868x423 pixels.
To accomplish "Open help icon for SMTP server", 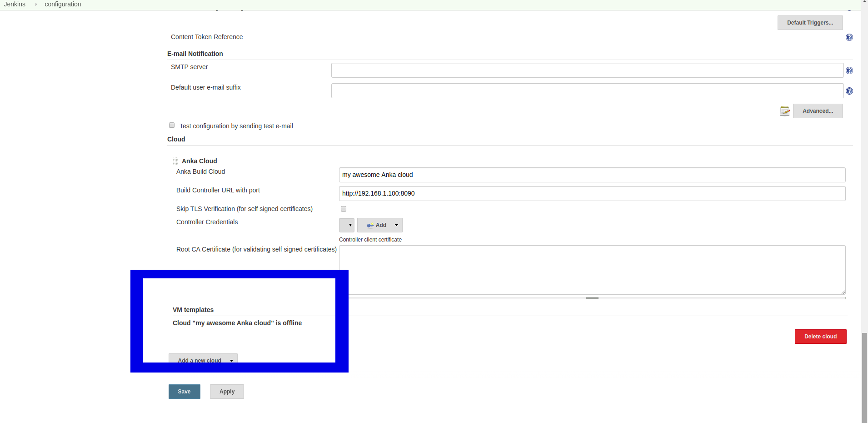I will pyautogui.click(x=849, y=70).
